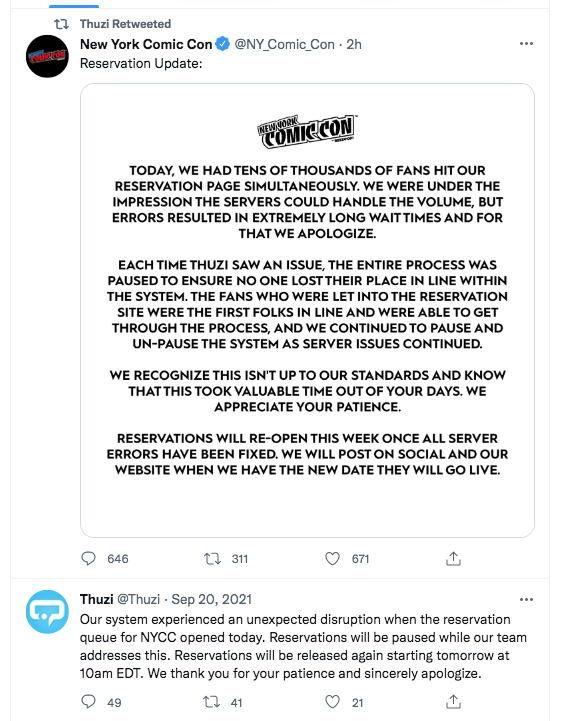Open the @Thuzi handle link
The width and height of the screenshot is (577, 721).
(138, 599)
